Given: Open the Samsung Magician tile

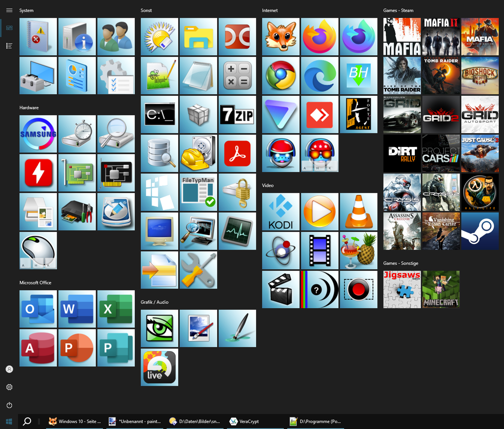Looking at the screenshot, I should point(38,134).
